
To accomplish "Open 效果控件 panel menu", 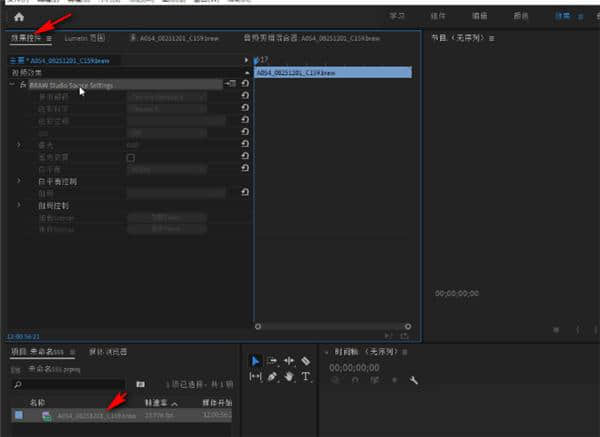I will pyautogui.click(x=48, y=38).
